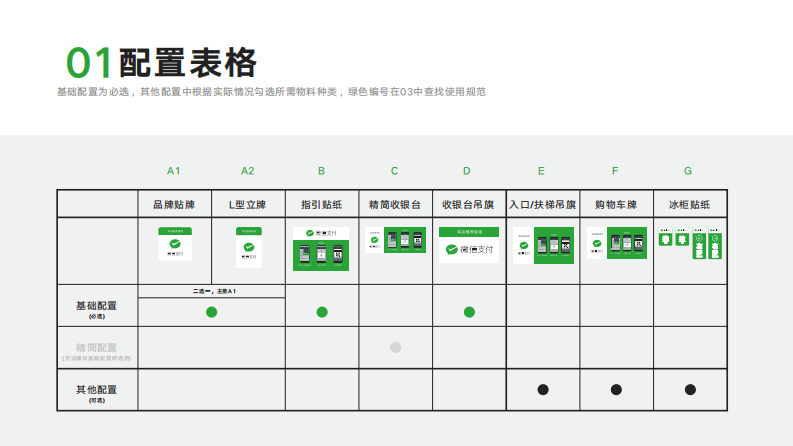Click the L型立牌 stand sign icon
The image size is (793, 446).
point(248,247)
